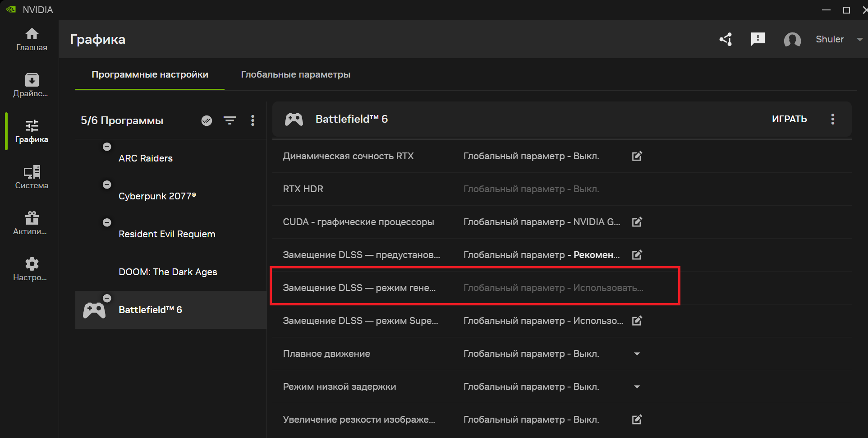Open the kebab menu next to ИГРАТЬ
This screenshot has width=868, height=438.
tap(833, 119)
